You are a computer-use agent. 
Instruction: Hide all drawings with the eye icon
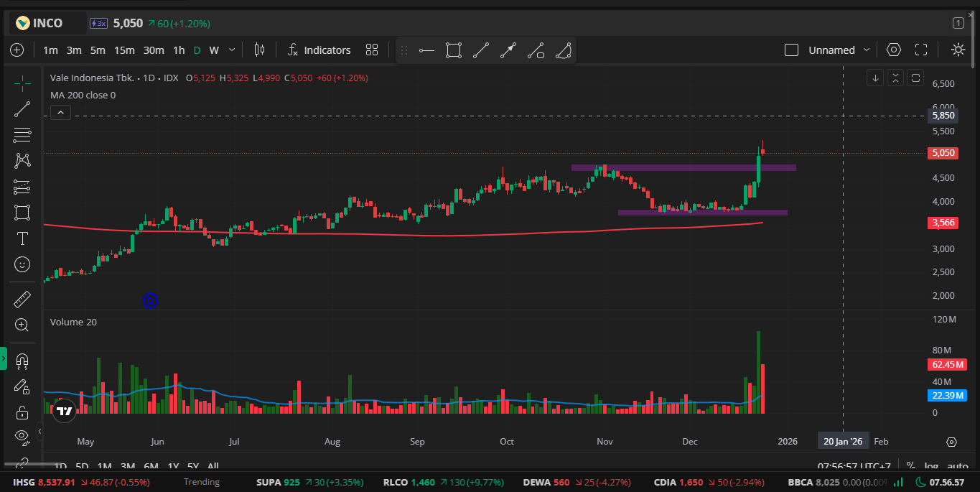pos(22,435)
